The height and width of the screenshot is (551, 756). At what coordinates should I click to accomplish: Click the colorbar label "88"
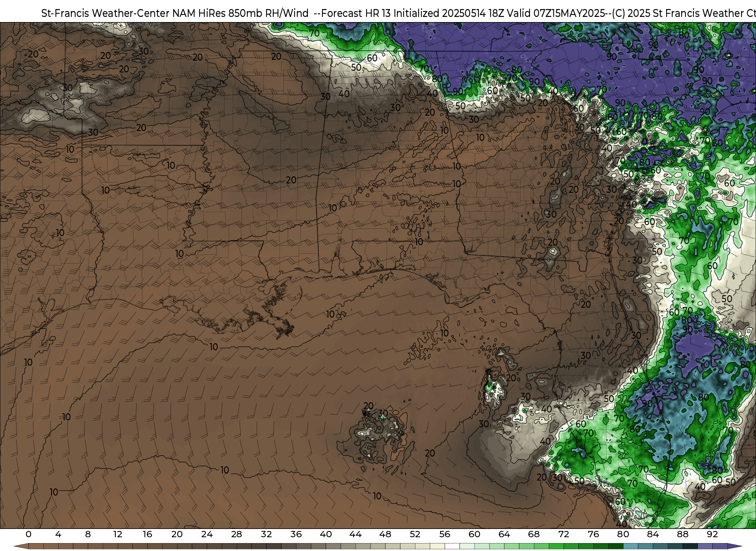pyautogui.click(x=682, y=534)
